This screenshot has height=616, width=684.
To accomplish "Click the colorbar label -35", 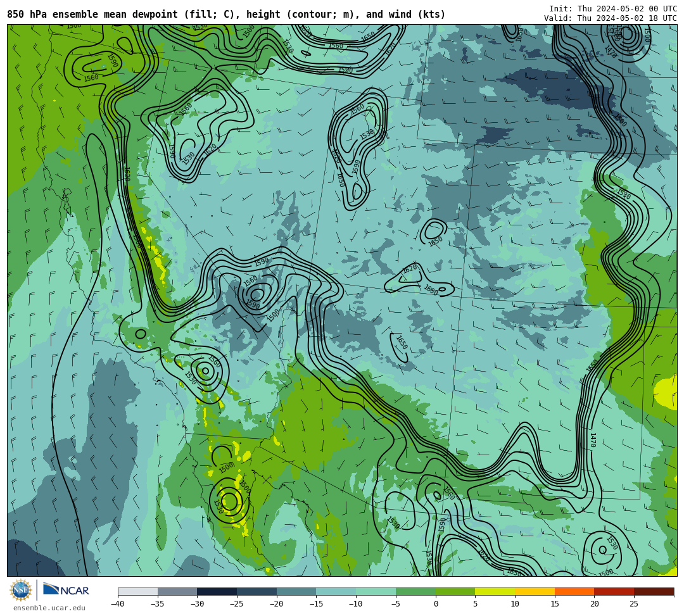I will tap(157, 604).
